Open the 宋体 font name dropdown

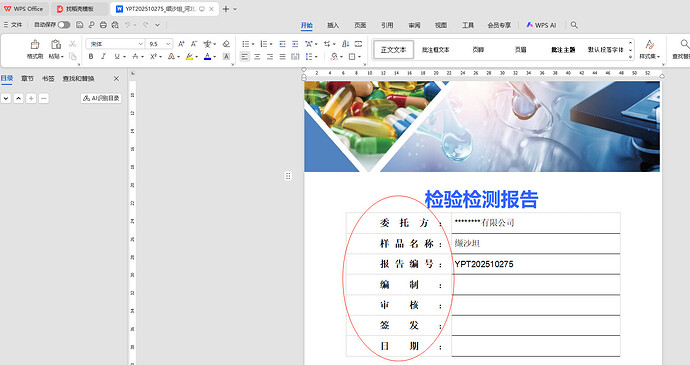(x=141, y=44)
